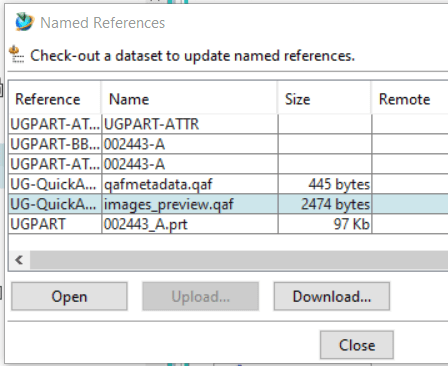The height and width of the screenshot is (366, 448).
Task: Click the UG-QuickA... cell for qafmetadata.qaf
Action: pyautogui.click(x=55, y=184)
